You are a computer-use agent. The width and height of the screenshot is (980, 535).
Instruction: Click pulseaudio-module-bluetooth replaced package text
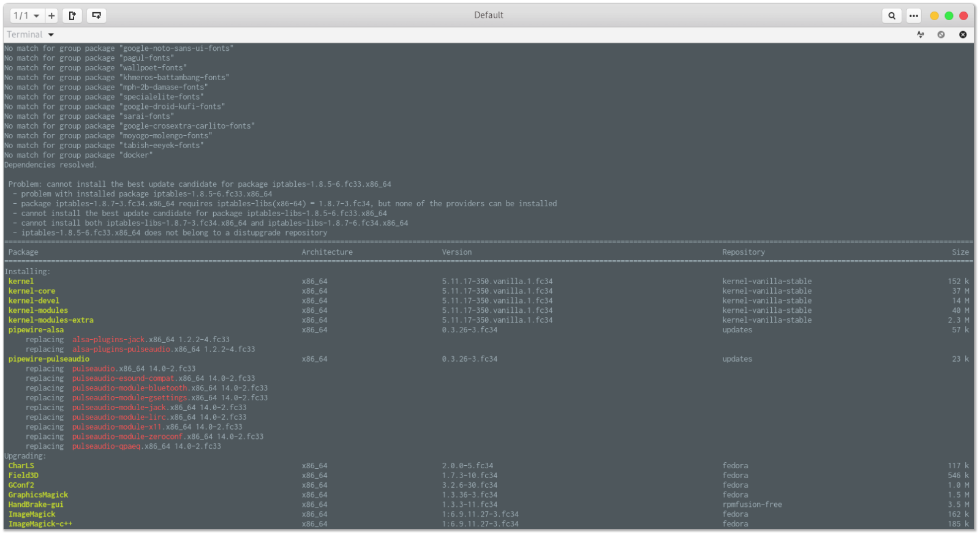[130, 388]
